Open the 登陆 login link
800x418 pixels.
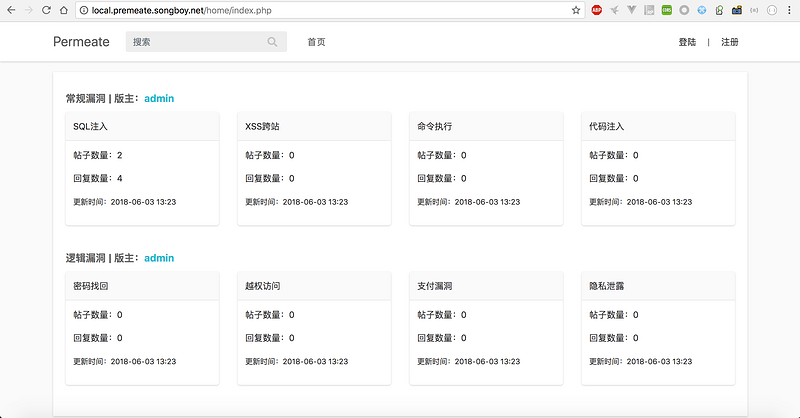click(687, 42)
